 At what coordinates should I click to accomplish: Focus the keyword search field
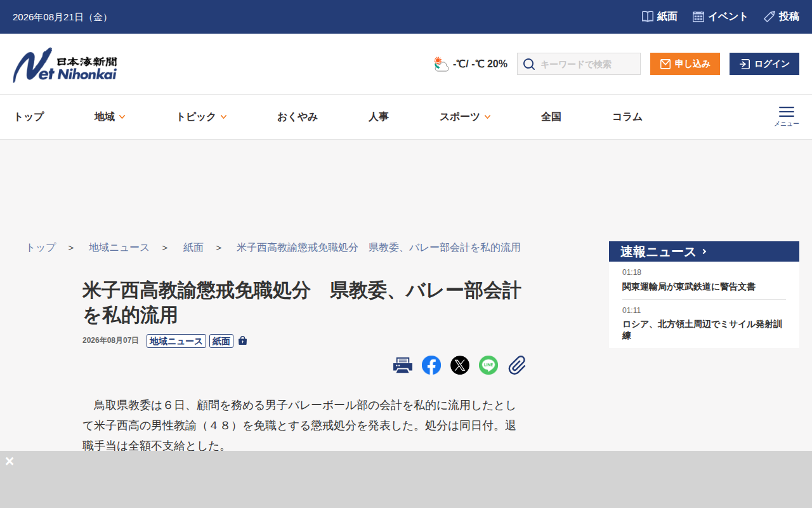pyautogui.click(x=579, y=63)
